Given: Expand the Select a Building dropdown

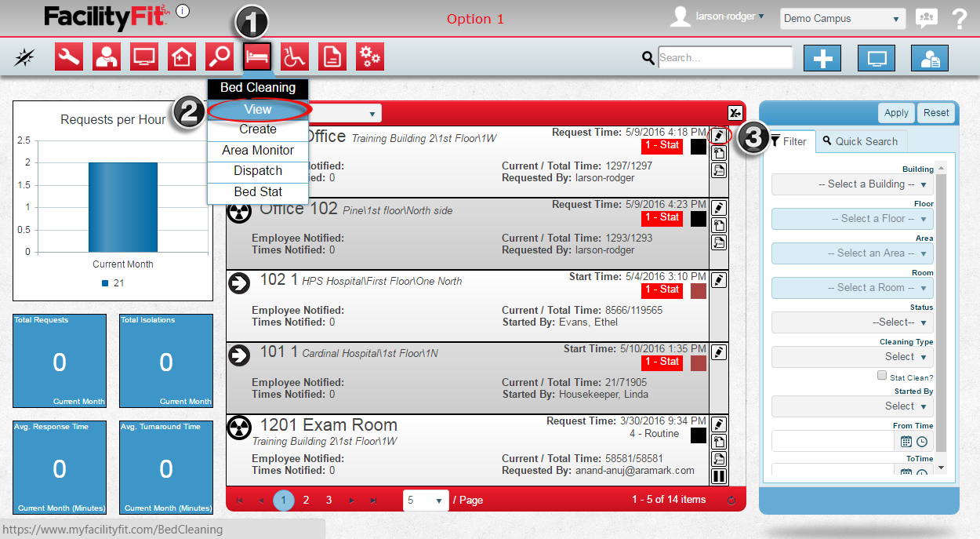Looking at the screenshot, I should point(851,184).
